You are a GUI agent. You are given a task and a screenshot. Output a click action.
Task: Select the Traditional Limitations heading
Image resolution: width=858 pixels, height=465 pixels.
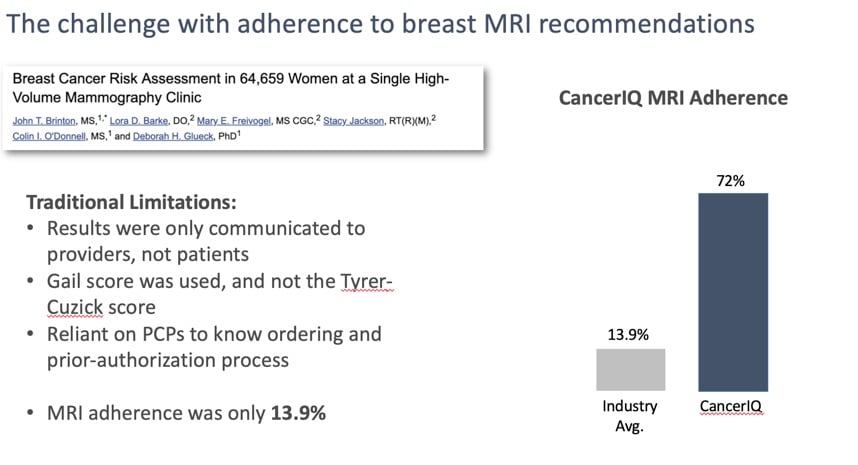click(131, 202)
